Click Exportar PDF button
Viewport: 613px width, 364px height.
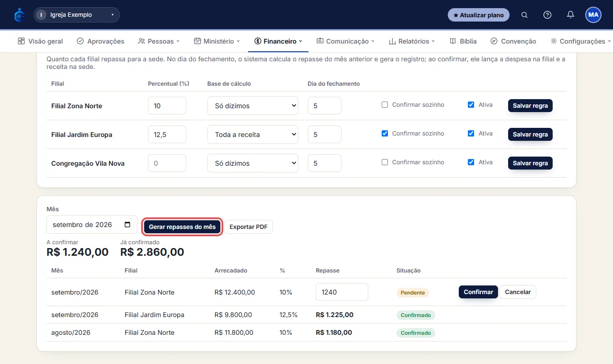coord(249,227)
